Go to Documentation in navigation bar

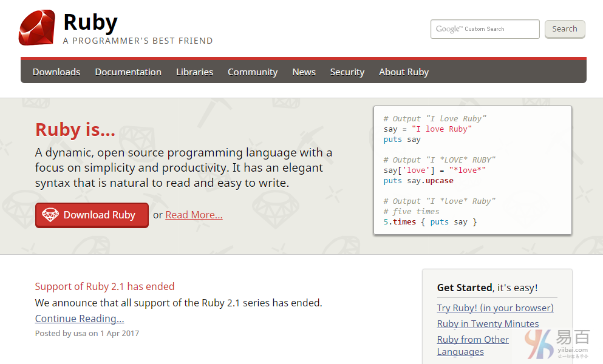(x=128, y=72)
